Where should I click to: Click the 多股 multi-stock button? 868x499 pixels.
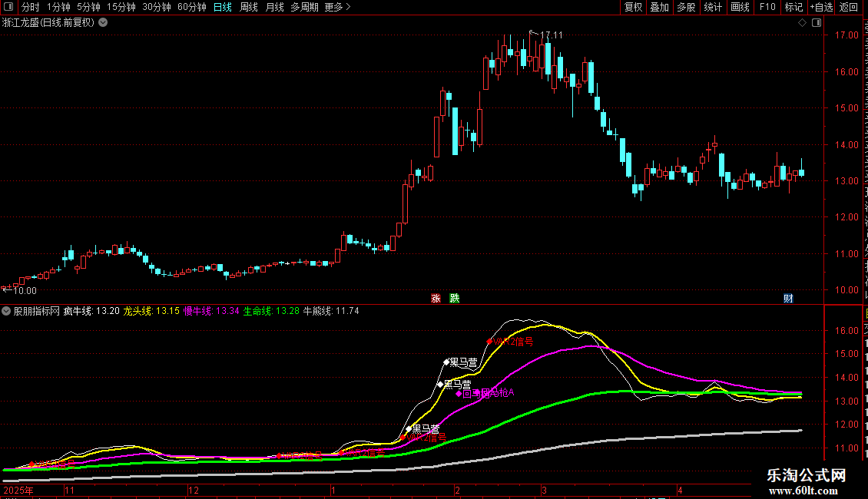click(687, 7)
